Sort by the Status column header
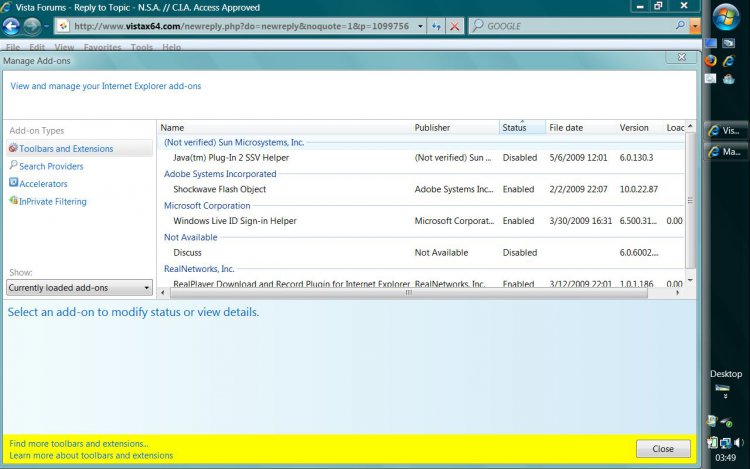The image size is (750, 469). coord(522,128)
